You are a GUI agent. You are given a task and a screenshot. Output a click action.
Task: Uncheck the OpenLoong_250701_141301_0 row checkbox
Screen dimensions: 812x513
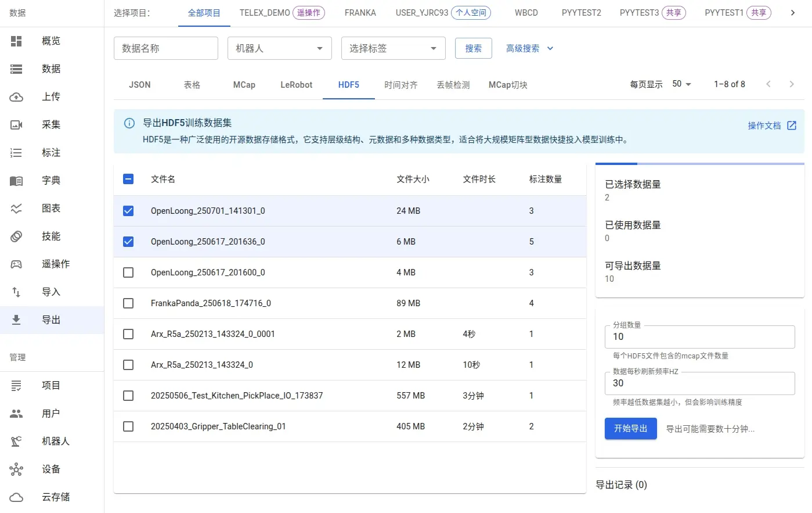click(x=128, y=211)
